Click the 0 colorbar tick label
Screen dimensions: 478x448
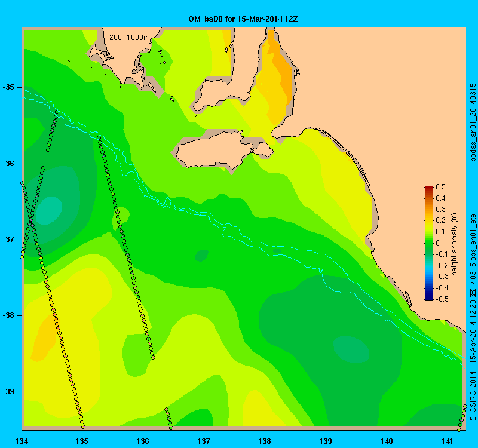[x=438, y=243]
